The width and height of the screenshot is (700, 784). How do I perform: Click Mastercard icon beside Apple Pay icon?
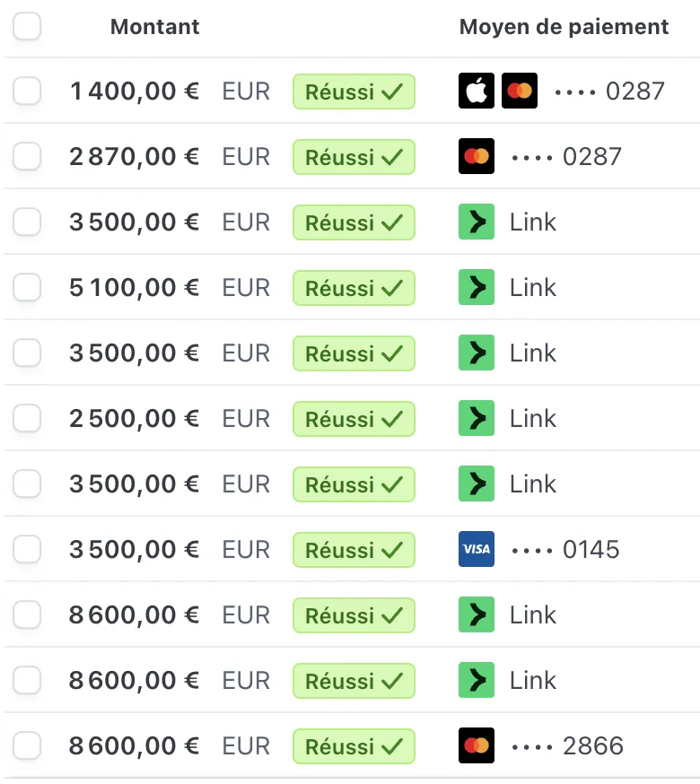click(x=520, y=91)
